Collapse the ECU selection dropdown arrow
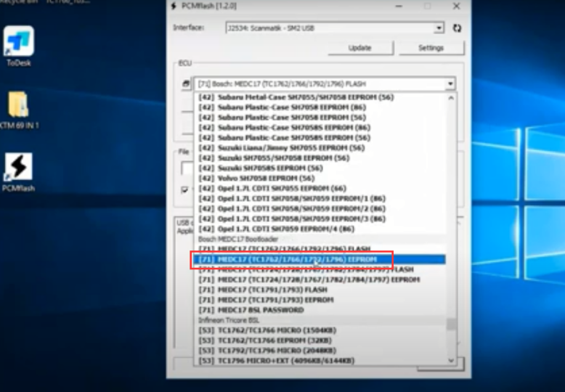565x392 pixels. pos(450,84)
